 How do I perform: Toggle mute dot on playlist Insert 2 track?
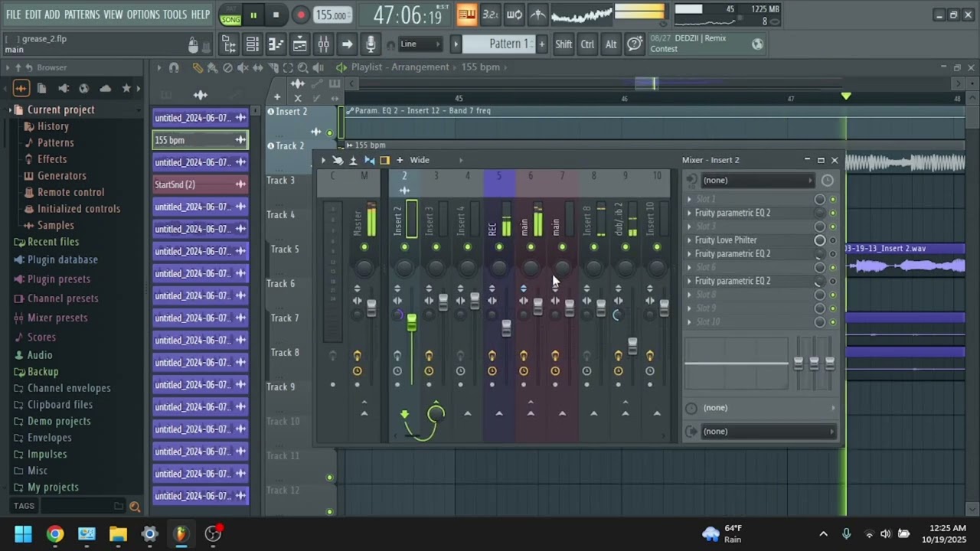click(330, 133)
